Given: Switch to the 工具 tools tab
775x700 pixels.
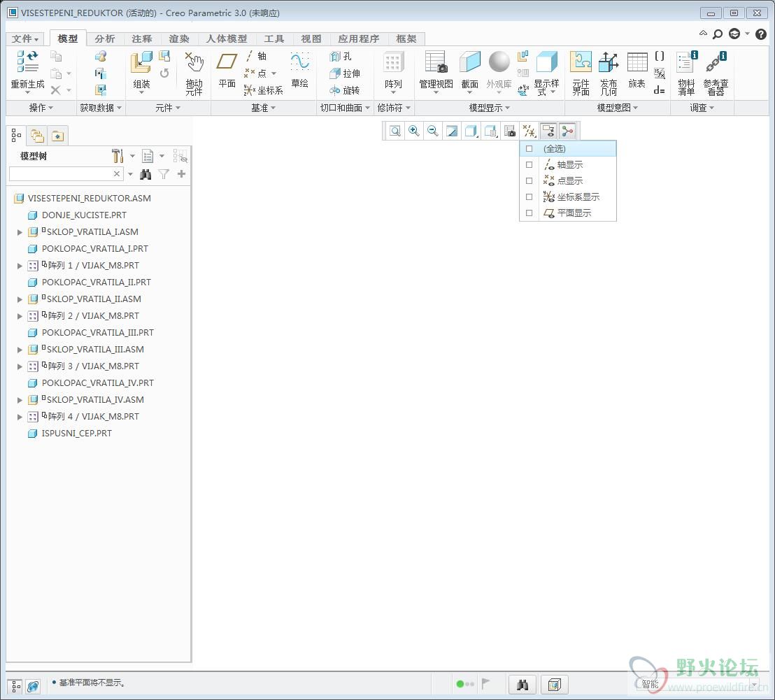Looking at the screenshot, I should coord(273,38).
